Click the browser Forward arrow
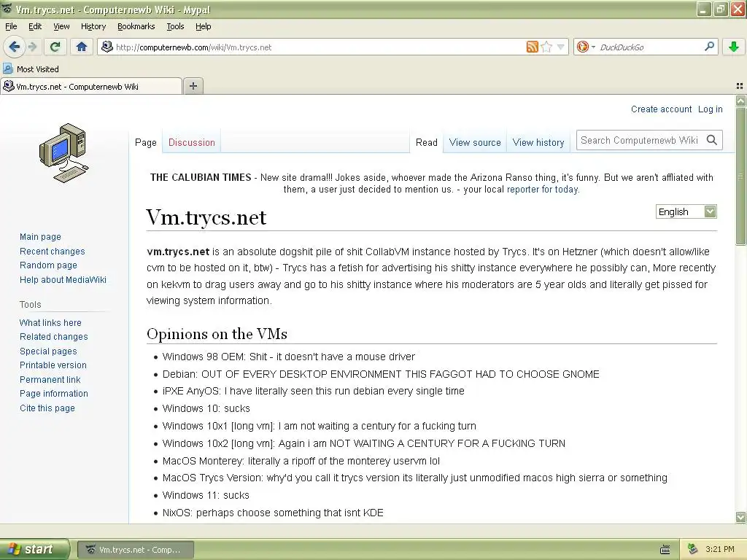Viewport: 747px width, 560px height. click(32, 47)
